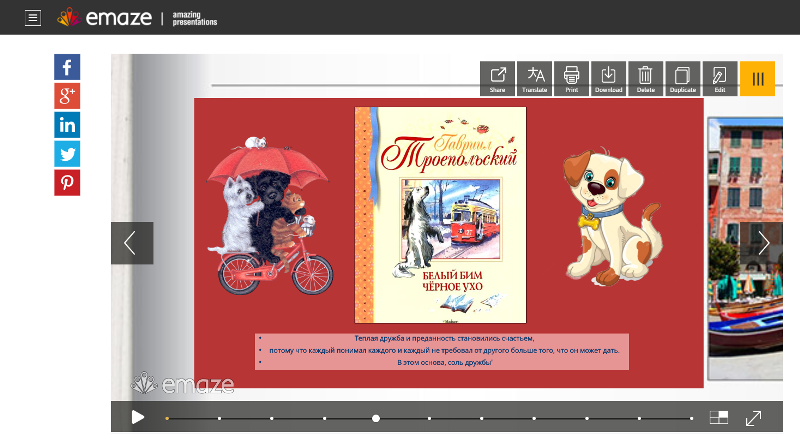This screenshot has width=800, height=434.
Task: Jump to the eighth slide marker on timeline
Action: coord(534,418)
